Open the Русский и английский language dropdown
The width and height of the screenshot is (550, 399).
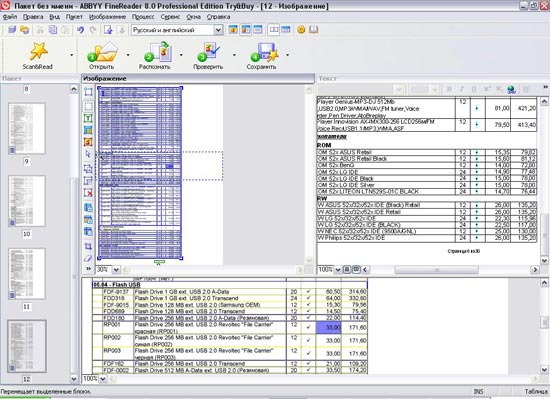(218, 30)
